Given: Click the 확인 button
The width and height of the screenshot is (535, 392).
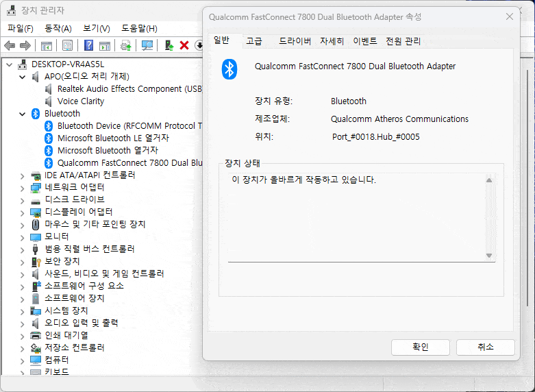Looking at the screenshot, I should point(420,347).
